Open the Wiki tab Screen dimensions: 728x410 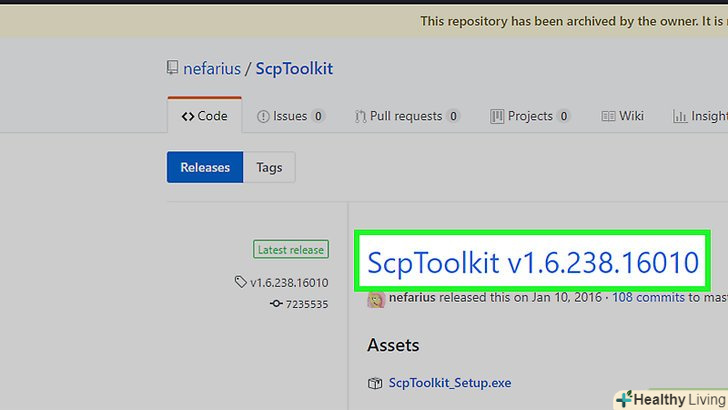coord(622,116)
